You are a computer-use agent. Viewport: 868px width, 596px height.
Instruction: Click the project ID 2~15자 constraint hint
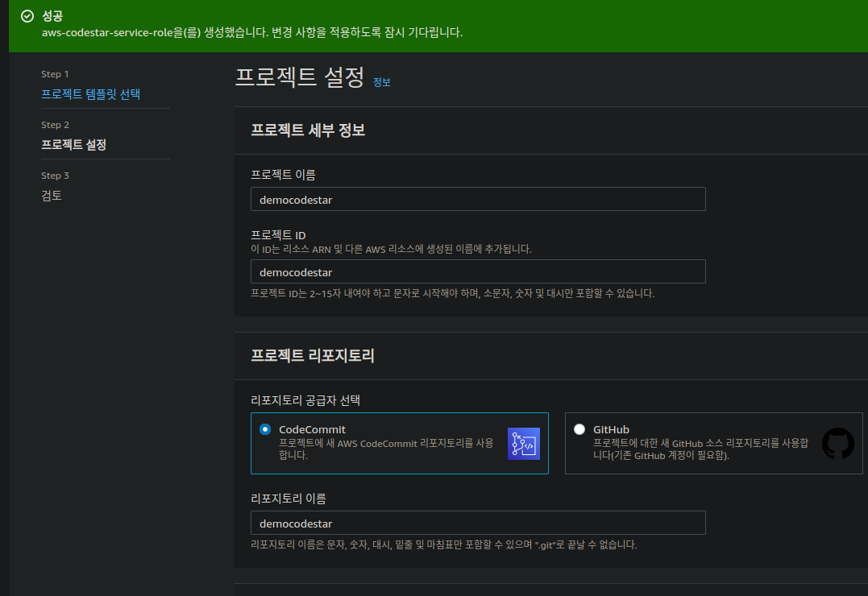pyautogui.click(x=452, y=293)
